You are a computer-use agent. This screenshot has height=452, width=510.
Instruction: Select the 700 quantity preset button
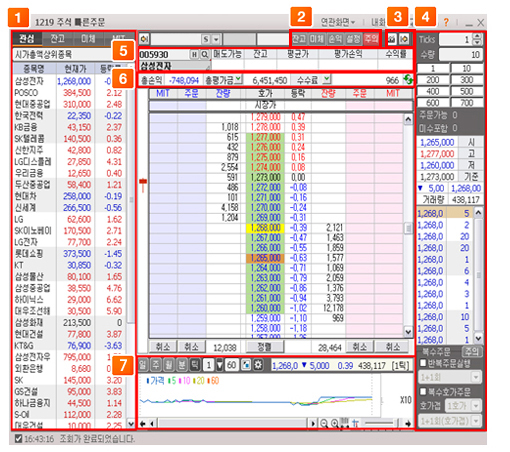pyautogui.click(x=467, y=102)
